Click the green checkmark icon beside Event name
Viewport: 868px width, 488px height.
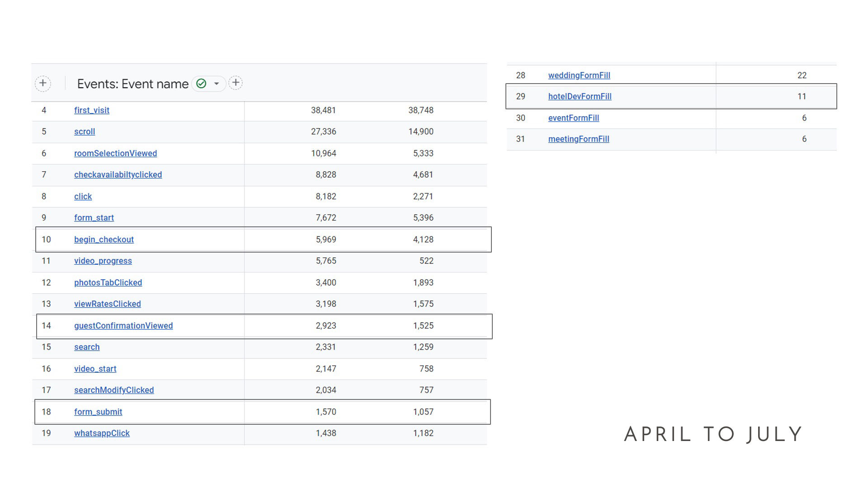pyautogui.click(x=202, y=84)
